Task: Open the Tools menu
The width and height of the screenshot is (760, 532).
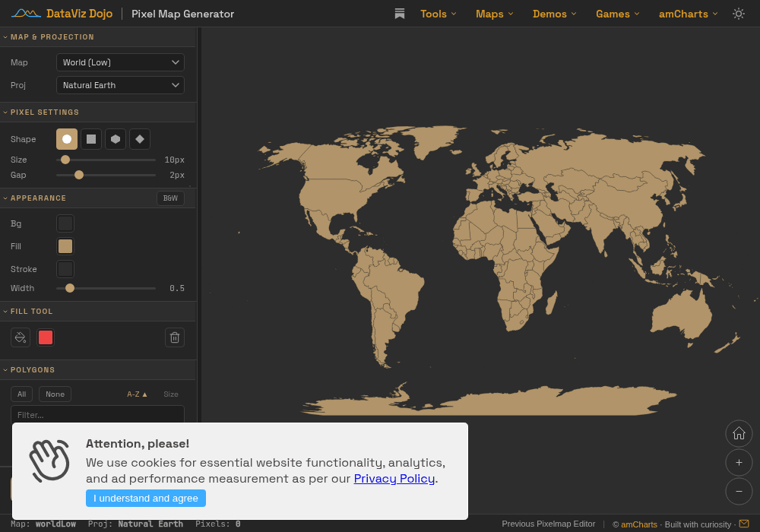Action: click(439, 14)
